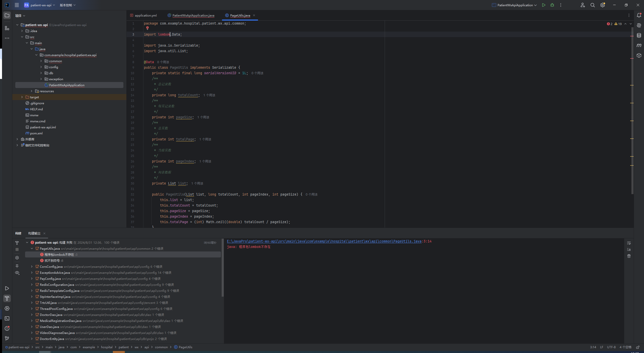
Task: Toggle read-only lock in status bar
Action: tap(638, 347)
